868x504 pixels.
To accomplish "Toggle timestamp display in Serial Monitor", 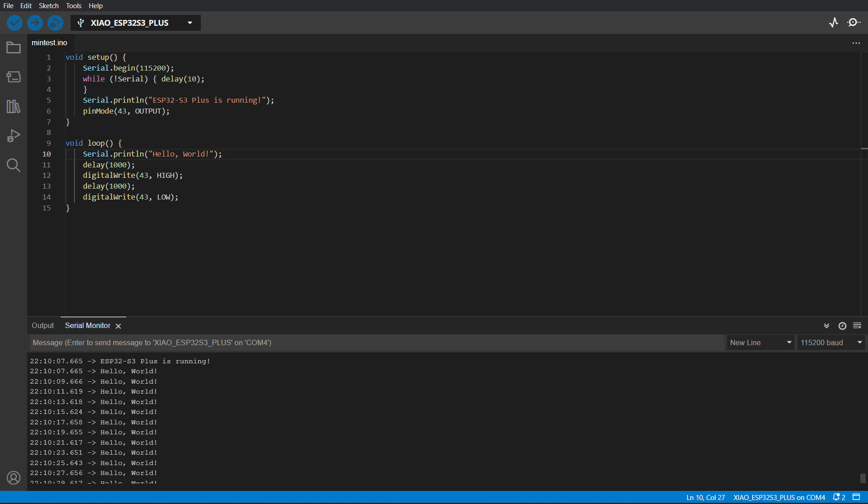I will pyautogui.click(x=842, y=326).
